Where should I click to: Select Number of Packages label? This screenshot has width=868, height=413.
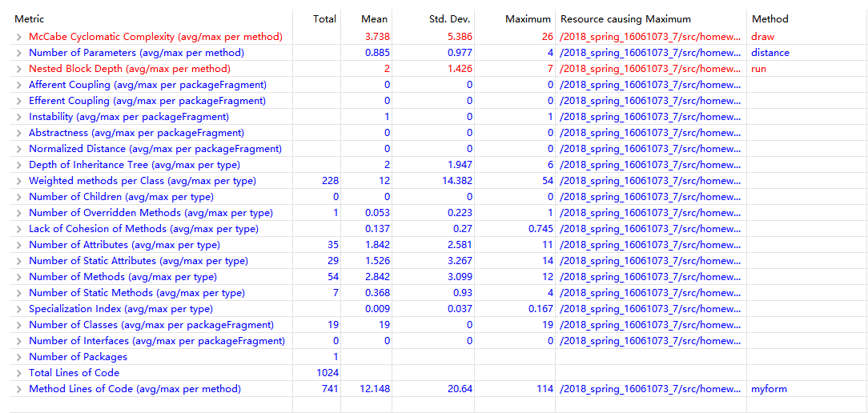point(78,357)
